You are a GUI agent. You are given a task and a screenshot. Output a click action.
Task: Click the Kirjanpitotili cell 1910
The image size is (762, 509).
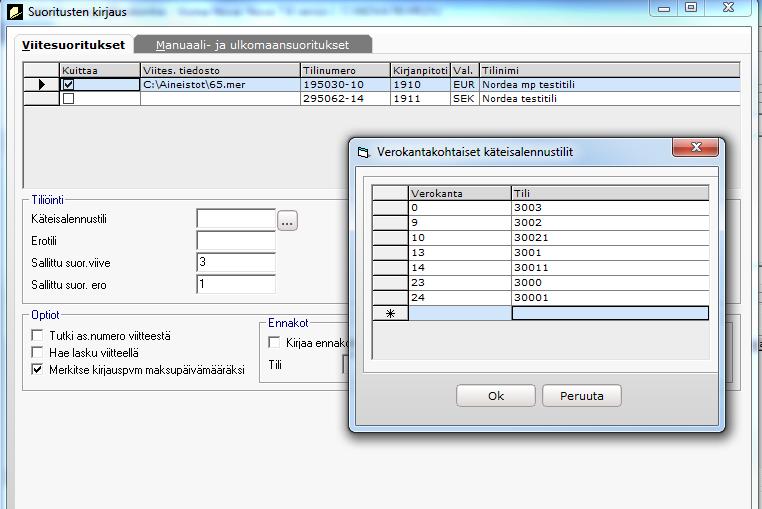[x=421, y=85]
